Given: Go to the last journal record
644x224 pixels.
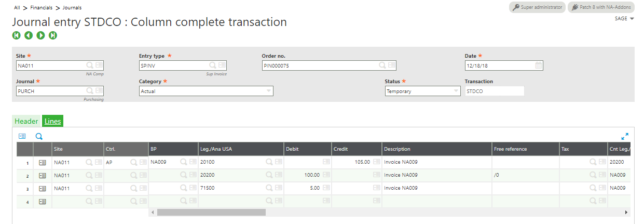Looking at the screenshot, I should point(53,35).
